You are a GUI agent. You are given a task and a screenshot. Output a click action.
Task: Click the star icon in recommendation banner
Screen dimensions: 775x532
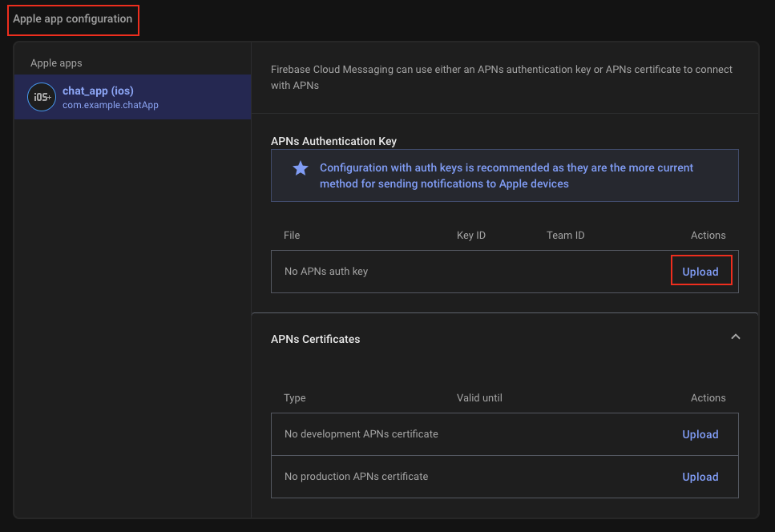click(301, 168)
